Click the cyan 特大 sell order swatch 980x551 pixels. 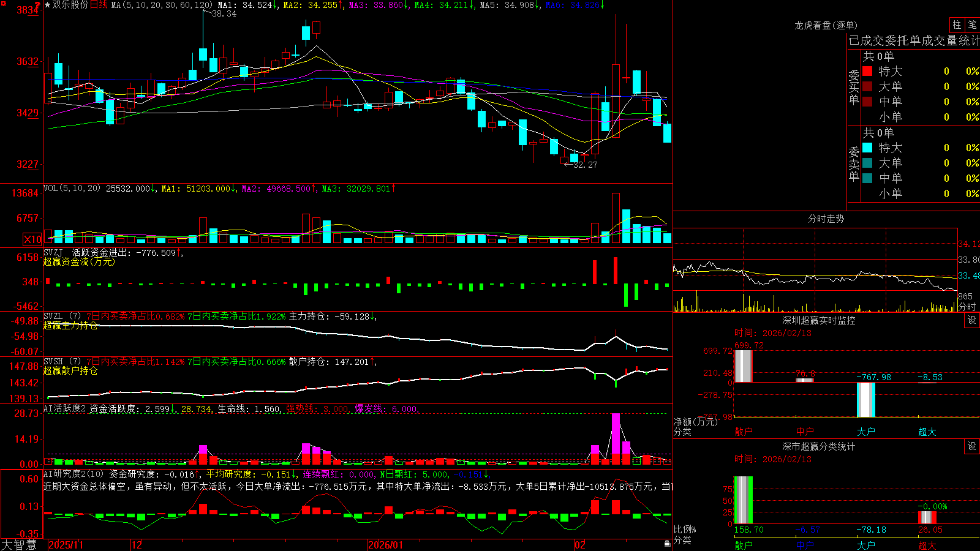pos(867,148)
